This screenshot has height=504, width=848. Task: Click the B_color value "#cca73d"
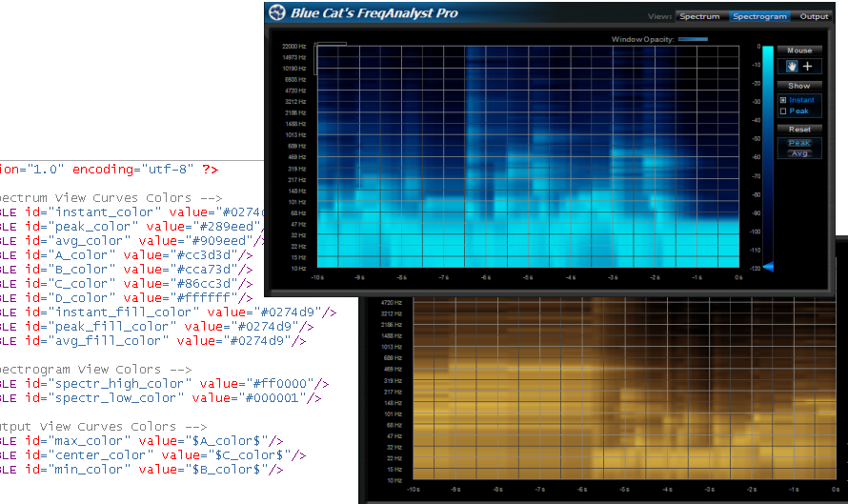pos(208,270)
